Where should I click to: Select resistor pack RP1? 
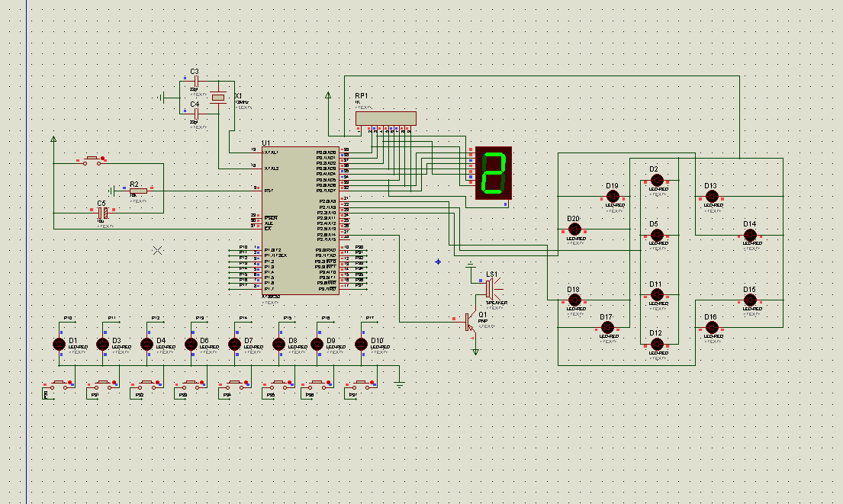(x=386, y=119)
